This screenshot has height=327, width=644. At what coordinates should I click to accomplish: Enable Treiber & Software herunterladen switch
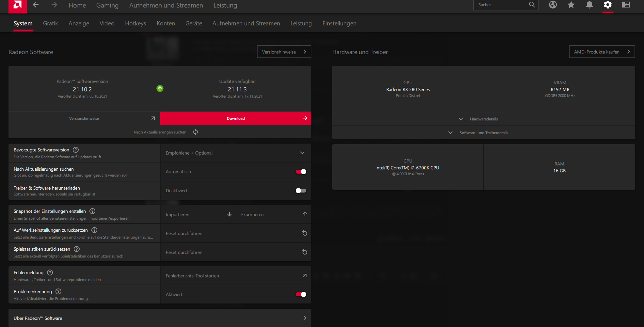pos(301,191)
